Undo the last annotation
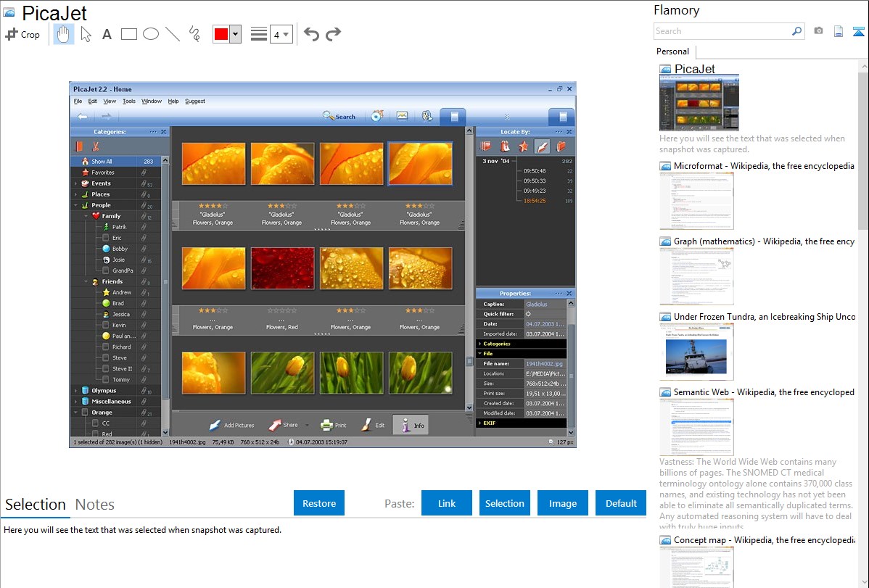Screen dimensions: 869x588 coord(311,34)
